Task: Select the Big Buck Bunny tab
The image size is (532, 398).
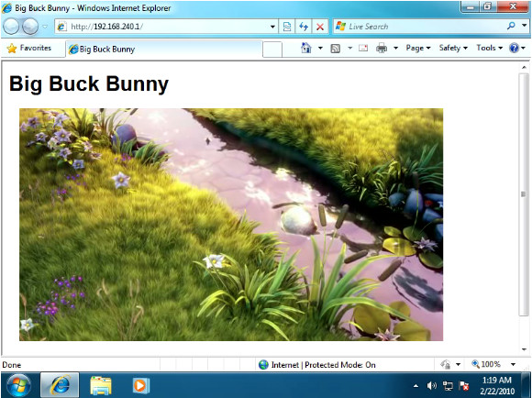Action: point(164,50)
